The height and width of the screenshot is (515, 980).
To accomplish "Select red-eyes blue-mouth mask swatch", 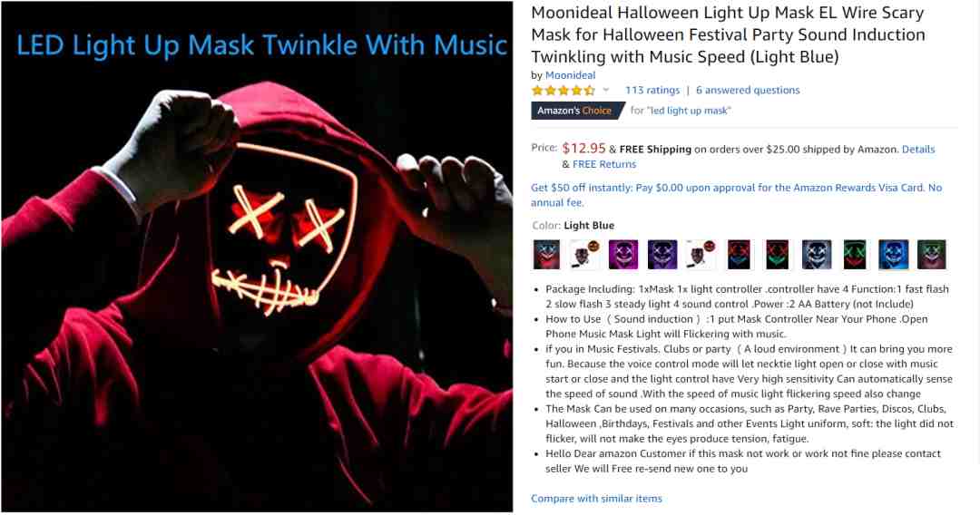I will (739, 255).
